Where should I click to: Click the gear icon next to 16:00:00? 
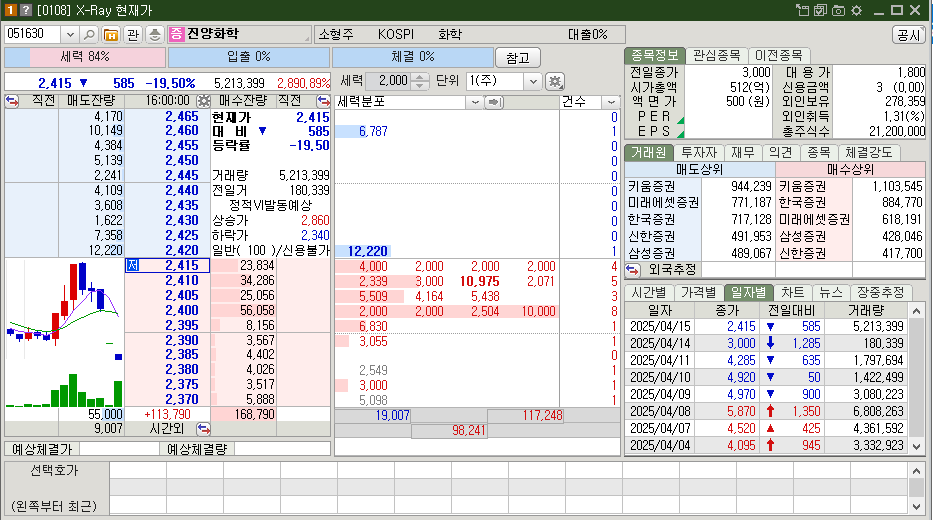coord(203,101)
